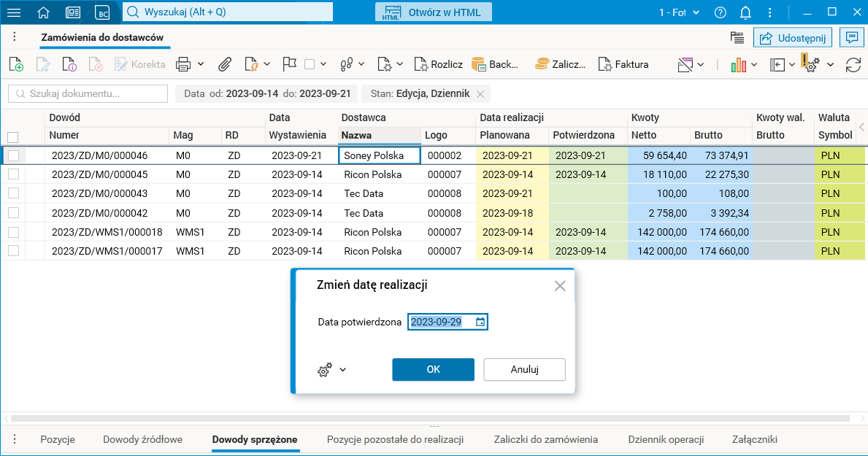The width and height of the screenshot is (868, 456).
Task: Check the row for 2023/ZD/WMS1/000018
Action: point(14,232)
